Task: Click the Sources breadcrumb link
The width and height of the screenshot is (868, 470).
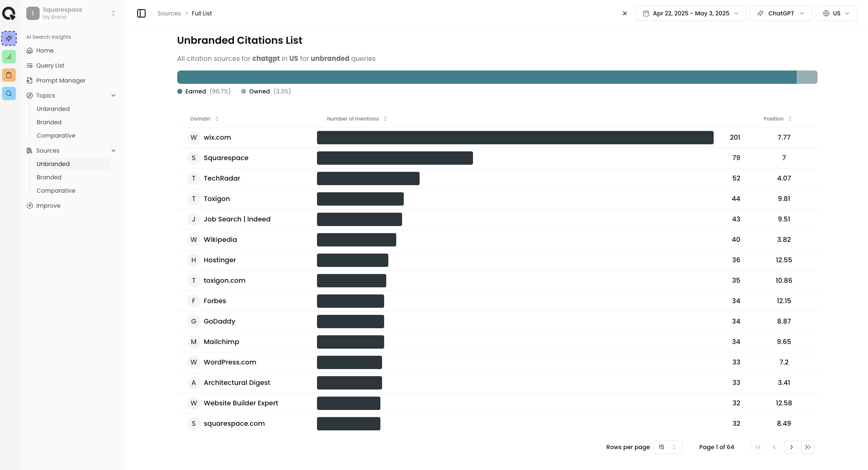Action: (x=169, y=13)
